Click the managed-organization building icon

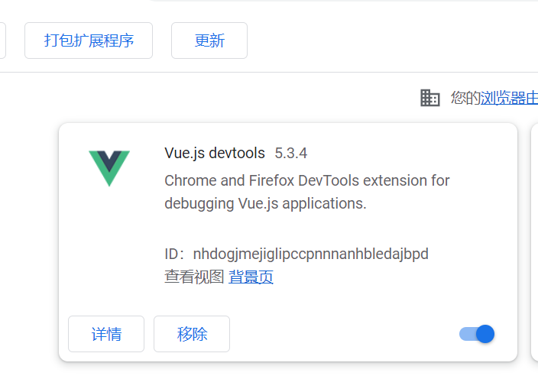click(430, 98)
